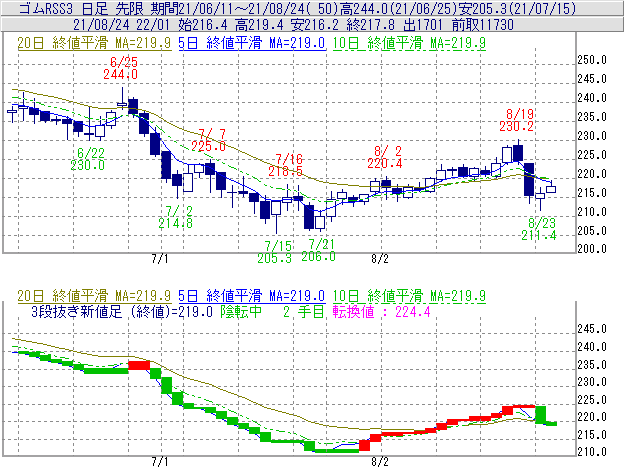Image resolution: width=624 pixels, height=475 pixels.
Task: Click the 3段抜き新値足 (終値)=219.0 label
Action: [122, 312]
